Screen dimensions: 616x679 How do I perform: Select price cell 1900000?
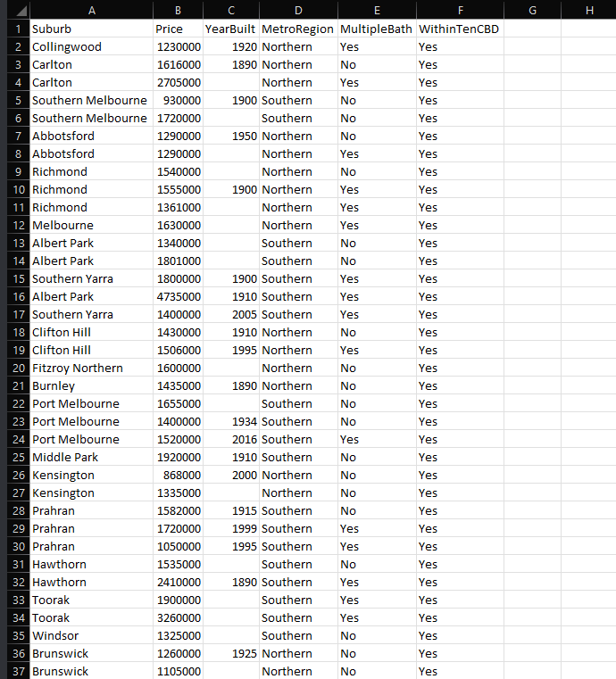[x=178, y=600]
